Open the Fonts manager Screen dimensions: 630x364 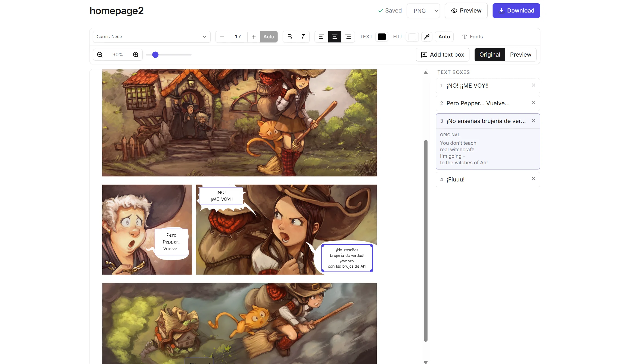pyautogui.click(x=472, y=37)
